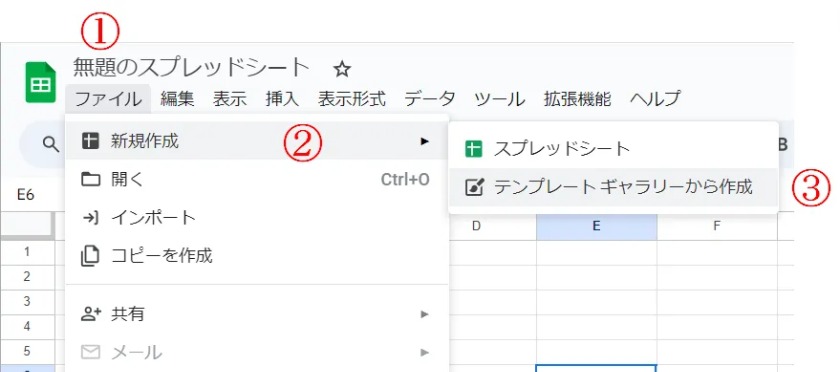The height and width of the screenshot is (372, 840).
Task: Choose コピーを作成 from the file menu
Action: (x=257, y=256)
